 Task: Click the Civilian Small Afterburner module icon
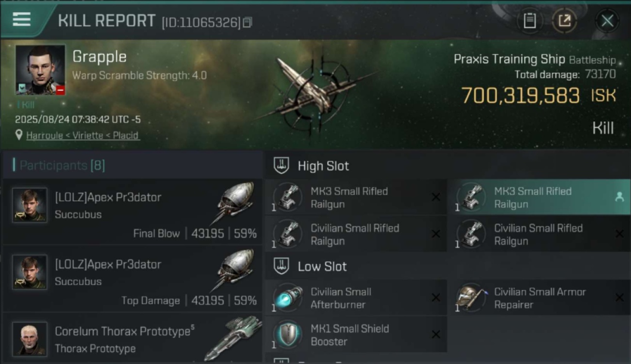click(287, 298)
